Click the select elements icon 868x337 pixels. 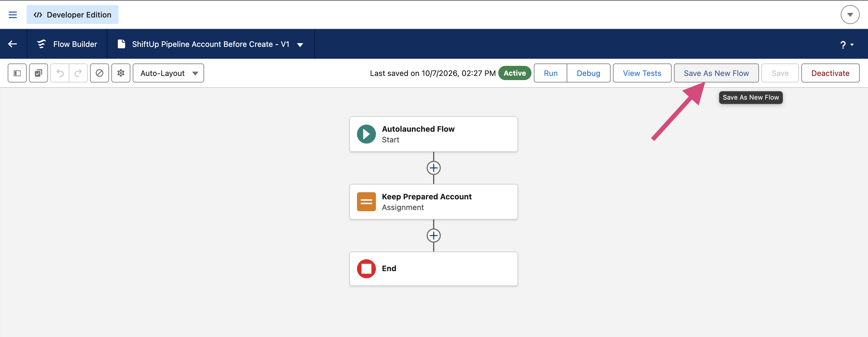[x=39, y=73]
